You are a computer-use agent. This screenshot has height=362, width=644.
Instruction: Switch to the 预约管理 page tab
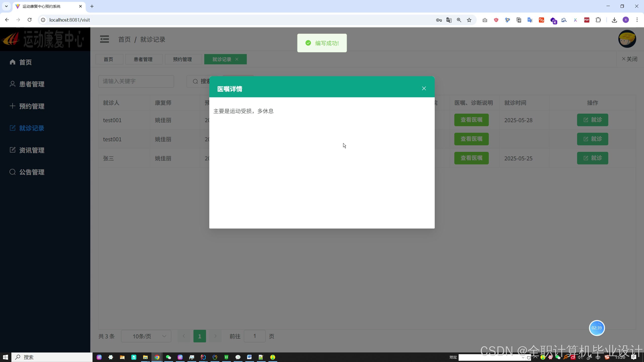[183, 59]
